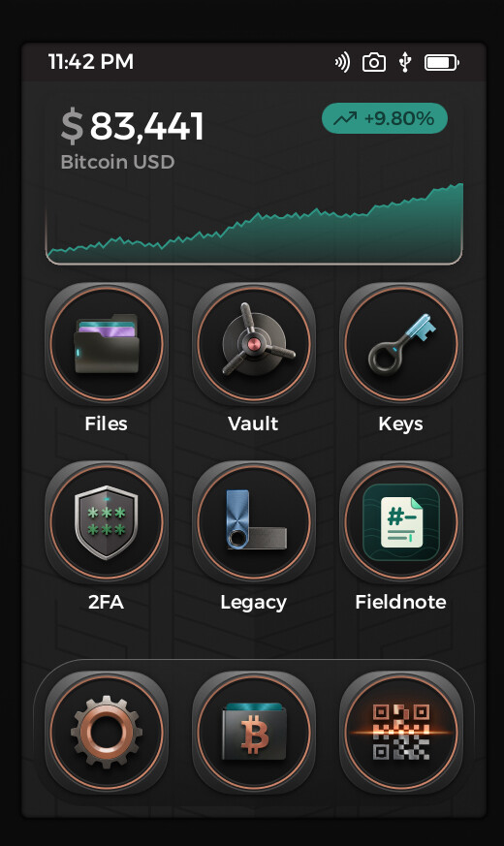Screen dimensions: 504x846
Task: Tap the NFC wireless status icon
Action: coord(342,63)
